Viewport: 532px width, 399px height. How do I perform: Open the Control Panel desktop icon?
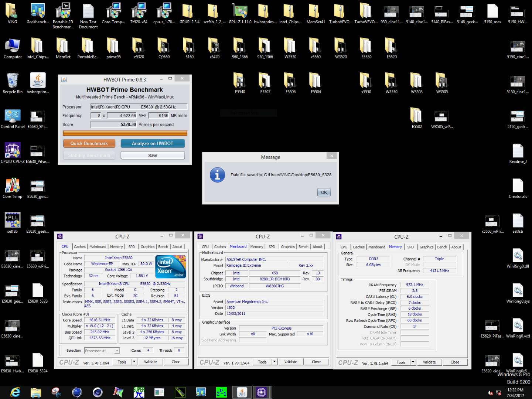pyautogui.click(x=13, y=118)
